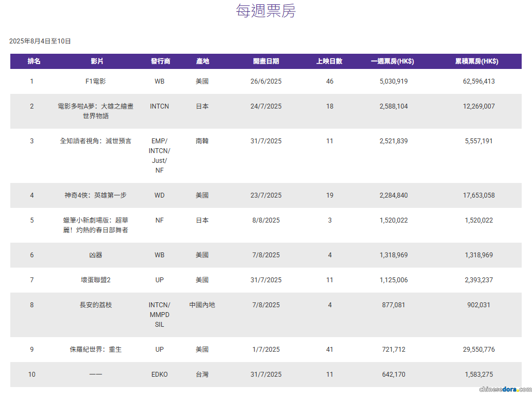Select the 電影多啦A夢 film title

[x=96, y=111]
